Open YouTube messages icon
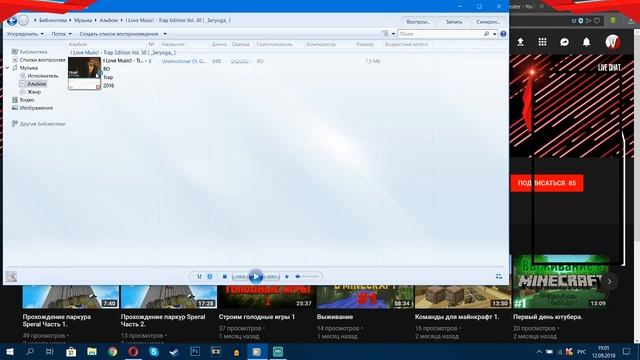Image resolution: width=640 pixels, height=360 pixels. (x=564, y=42)
